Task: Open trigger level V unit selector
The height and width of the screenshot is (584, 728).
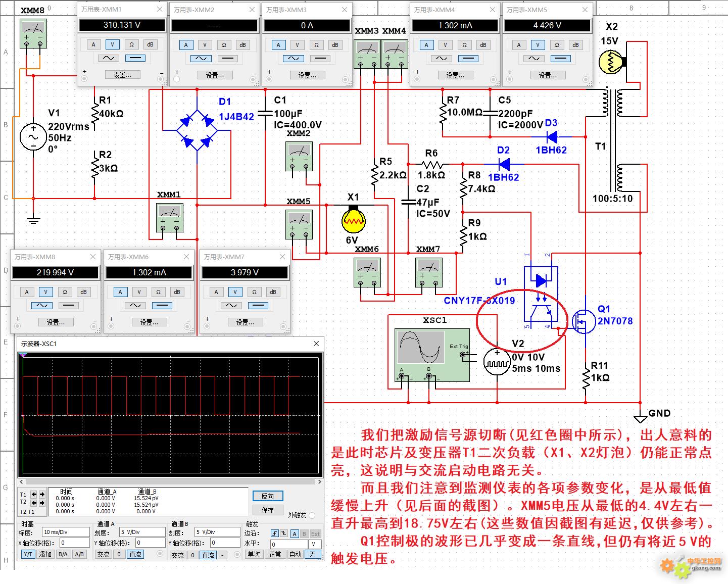Action: 314,544
